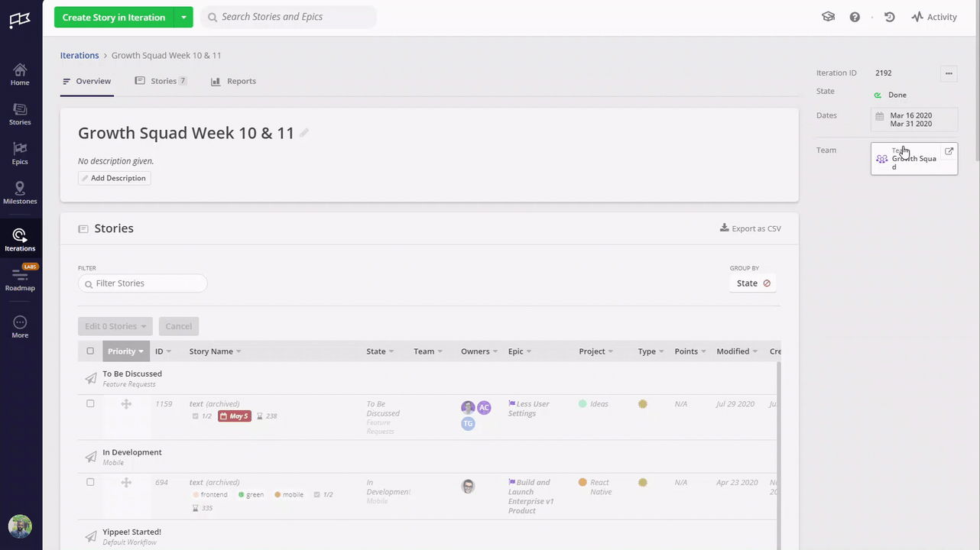Go to Stories in sidebar

(20, 114)
